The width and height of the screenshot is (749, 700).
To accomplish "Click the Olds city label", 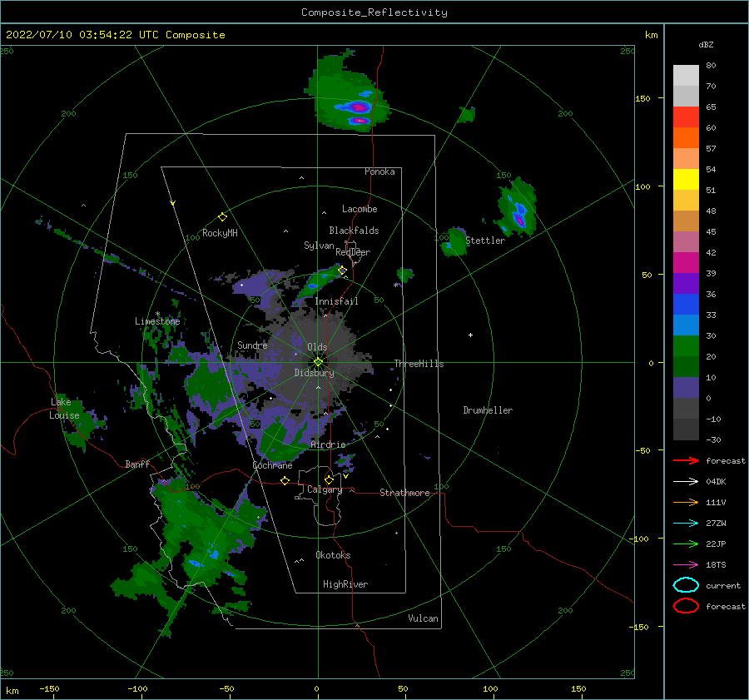I will click(x=317, y=347).
